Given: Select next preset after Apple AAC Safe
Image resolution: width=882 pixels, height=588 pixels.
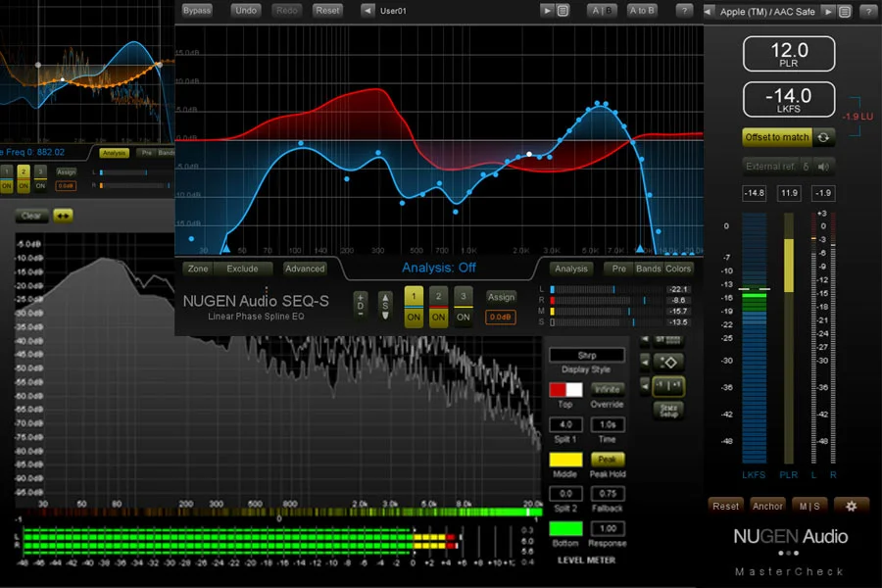Looking at the screenshot, I should point(828,11).
